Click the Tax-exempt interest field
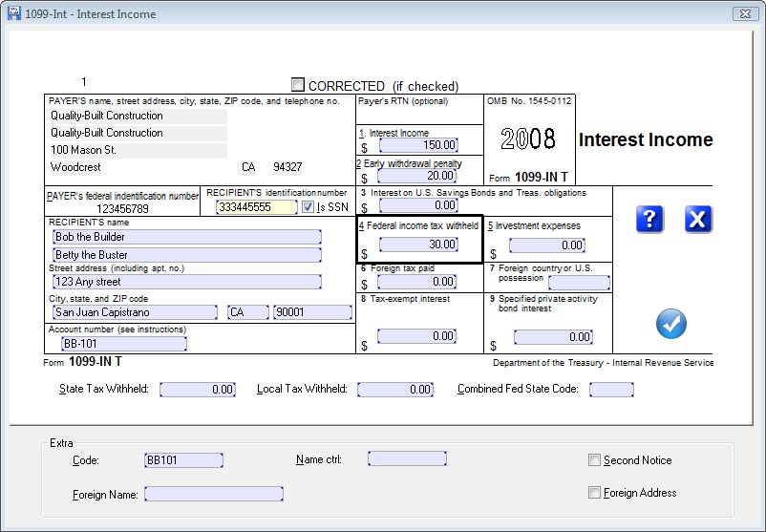 [416, 336]
